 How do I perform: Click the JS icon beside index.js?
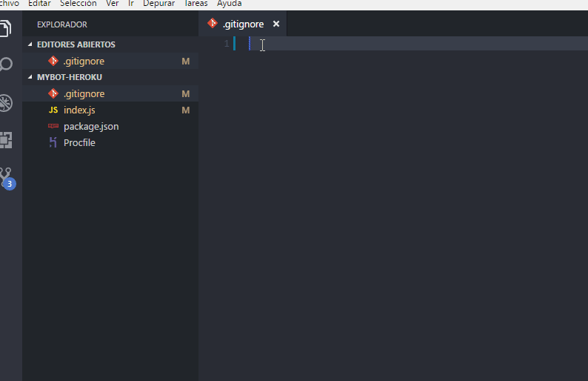point(53,110)
